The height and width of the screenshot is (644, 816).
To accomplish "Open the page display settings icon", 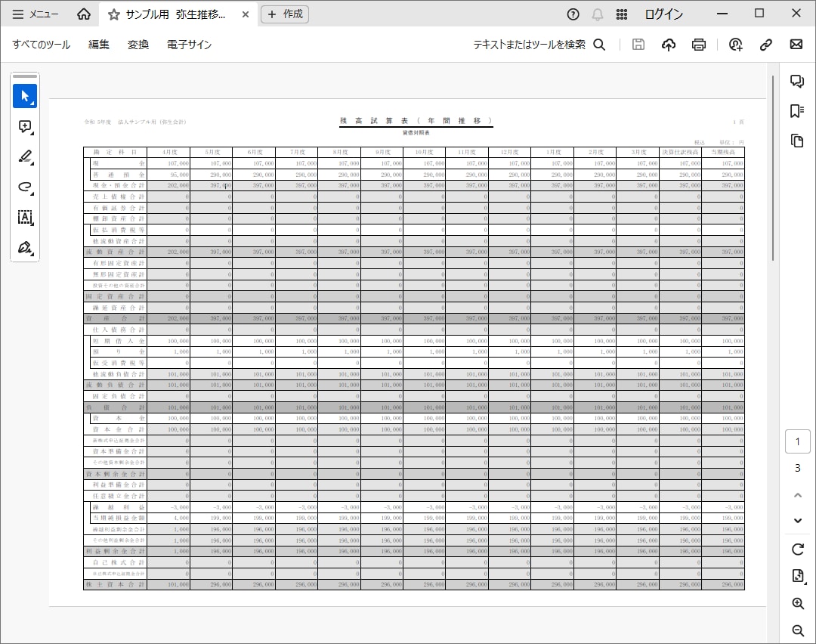I will click(797, 576).
